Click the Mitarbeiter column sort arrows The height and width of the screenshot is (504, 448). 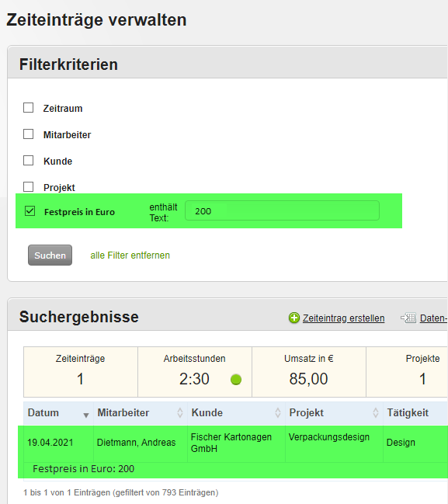pyautogui.click(x=180, y=412)
